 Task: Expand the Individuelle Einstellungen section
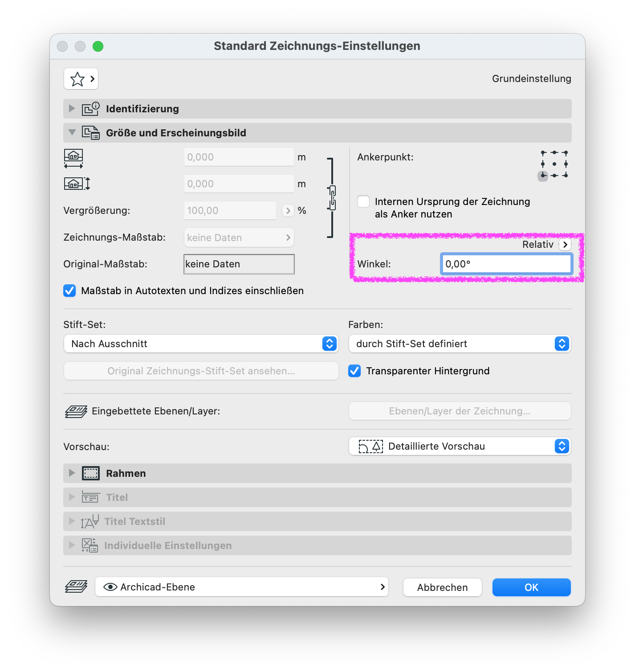(x=72, y=545)
